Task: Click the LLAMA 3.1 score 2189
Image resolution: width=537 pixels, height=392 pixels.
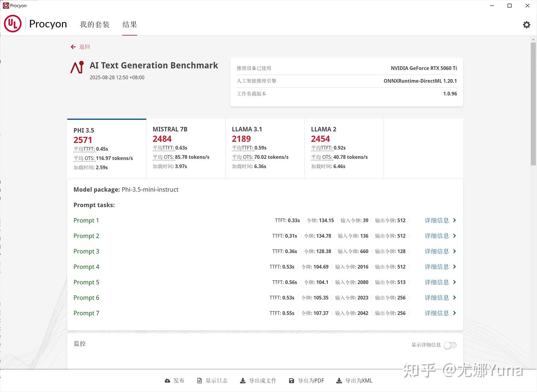Action: [241, 139]
